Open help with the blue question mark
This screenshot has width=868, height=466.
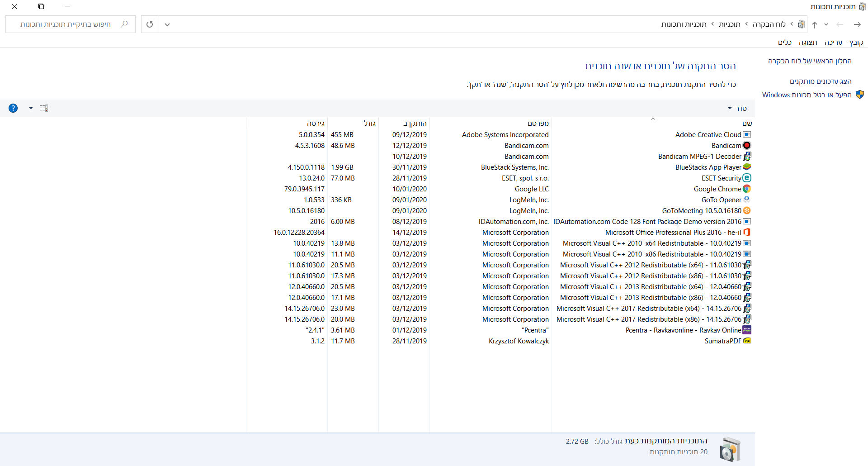pos(13,108)
